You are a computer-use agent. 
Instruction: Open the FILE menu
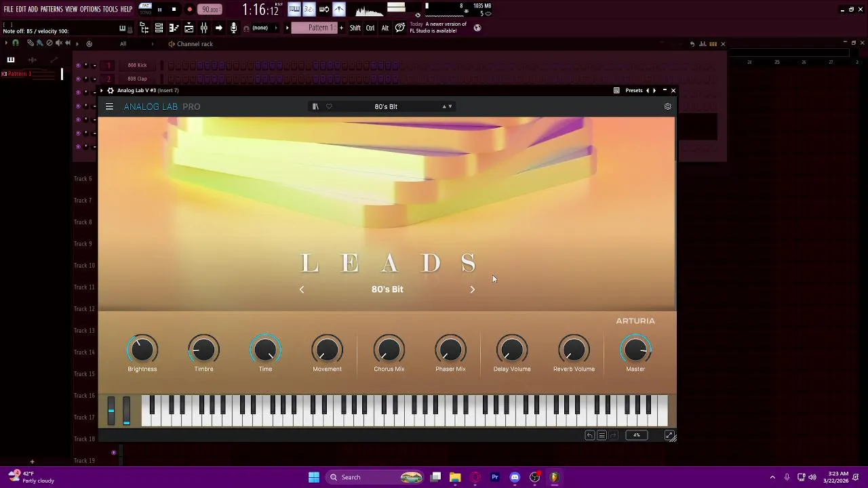click(8, 9)
